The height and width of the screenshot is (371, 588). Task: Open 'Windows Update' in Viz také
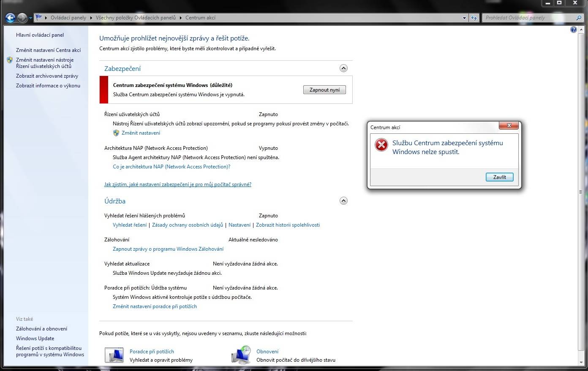coord(35,339)
